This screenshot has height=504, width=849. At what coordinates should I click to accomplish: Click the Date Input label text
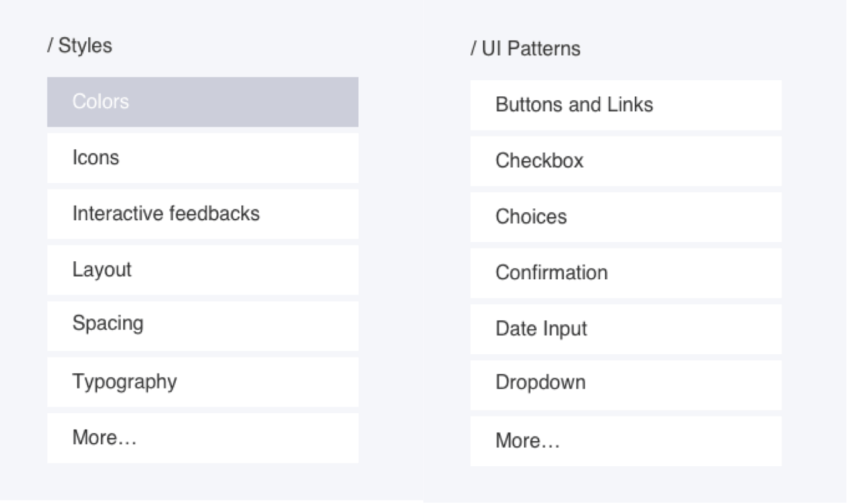coord(541,329)
